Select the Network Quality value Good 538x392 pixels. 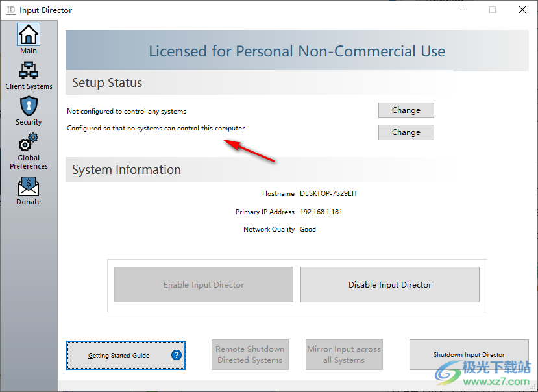click(x=308, y=229)
